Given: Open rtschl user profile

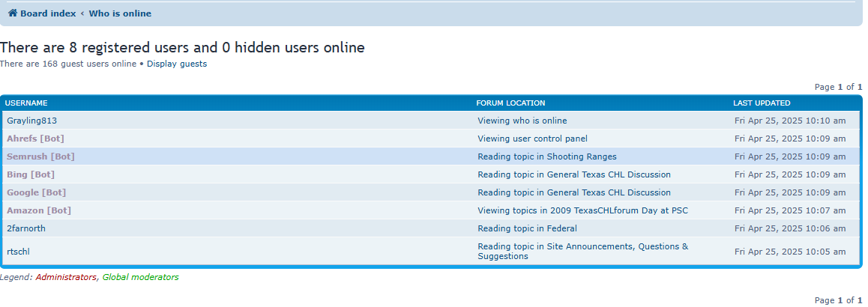Looking at the screenshot, I should pos(19,252).
